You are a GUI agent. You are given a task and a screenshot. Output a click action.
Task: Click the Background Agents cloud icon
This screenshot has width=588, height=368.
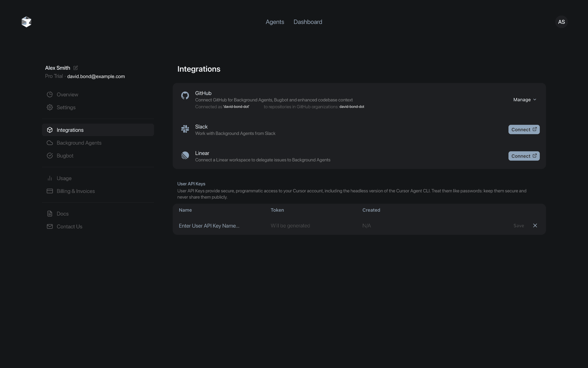(50, 143)
